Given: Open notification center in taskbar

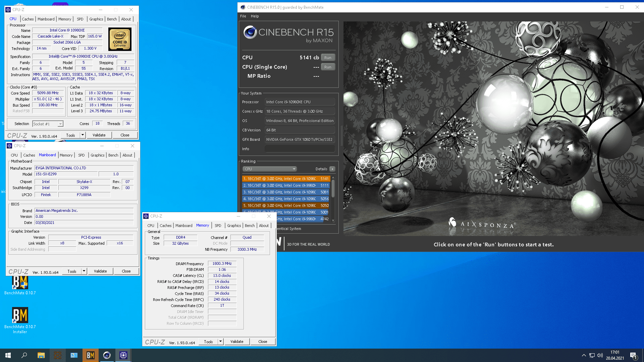Looking at the screenshot, I should click(x=633, y=355).
